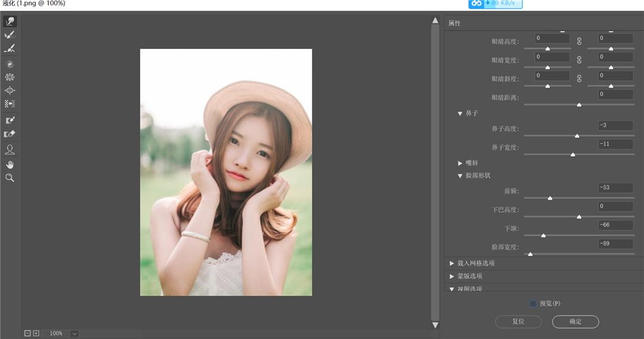The height and width of the screenshot is (339, 644).
Task: Toggle the link icon for 眼睛高度
Action: click(578, 41)
